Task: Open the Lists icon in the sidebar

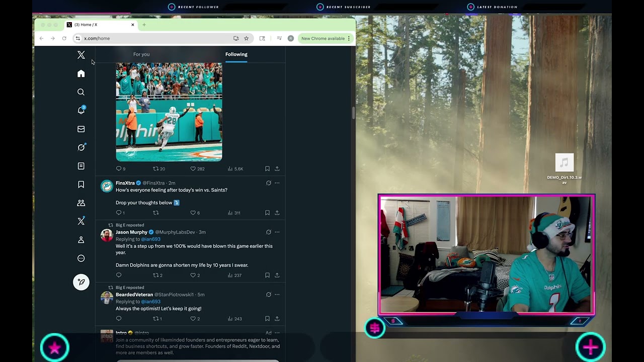Action: 81,166
